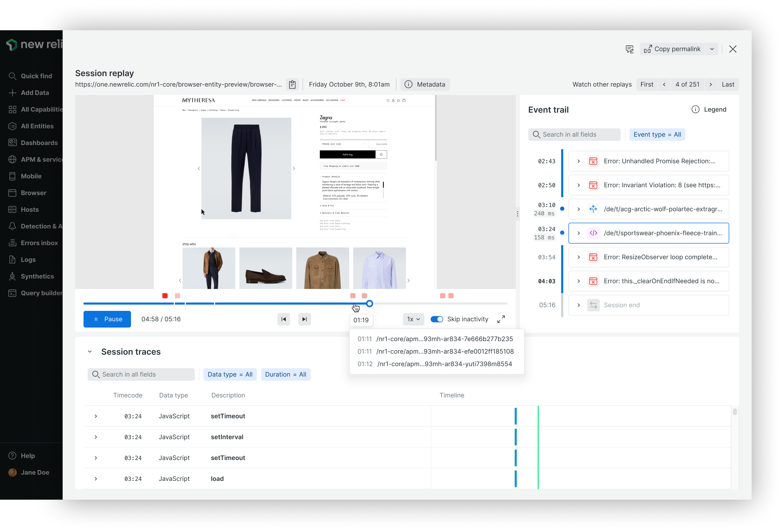Open the Metadata panel

[425, 84]
